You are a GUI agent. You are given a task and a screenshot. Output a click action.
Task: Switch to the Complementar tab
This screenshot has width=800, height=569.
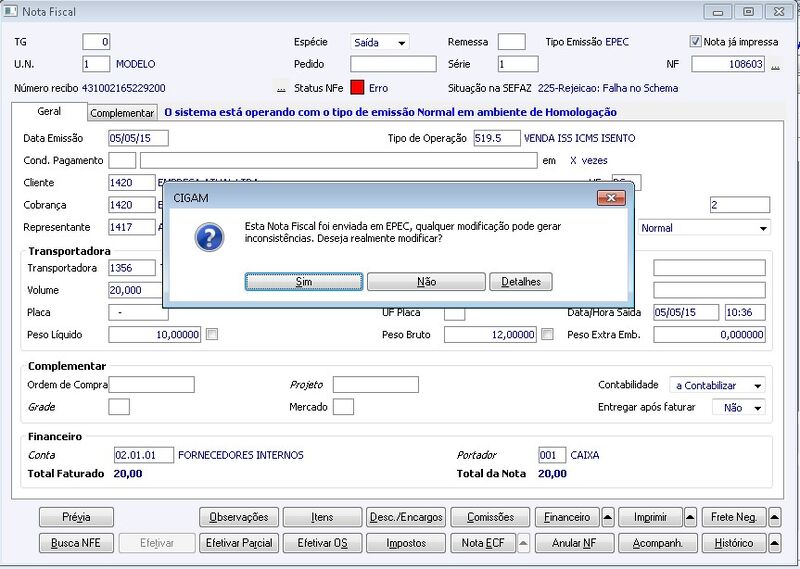tap(122, 113)
